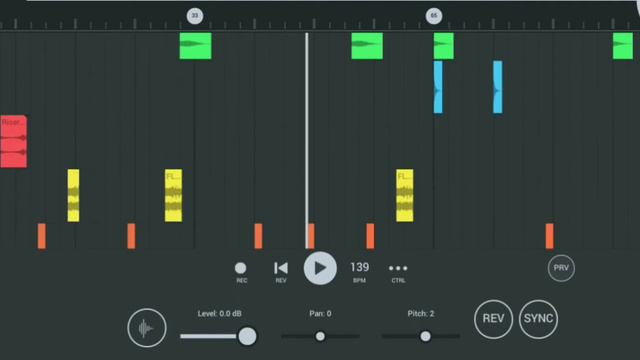Open the CTRL three-dot menu
Viewport: 640px width, 360px height.
[x=398, y=272]
